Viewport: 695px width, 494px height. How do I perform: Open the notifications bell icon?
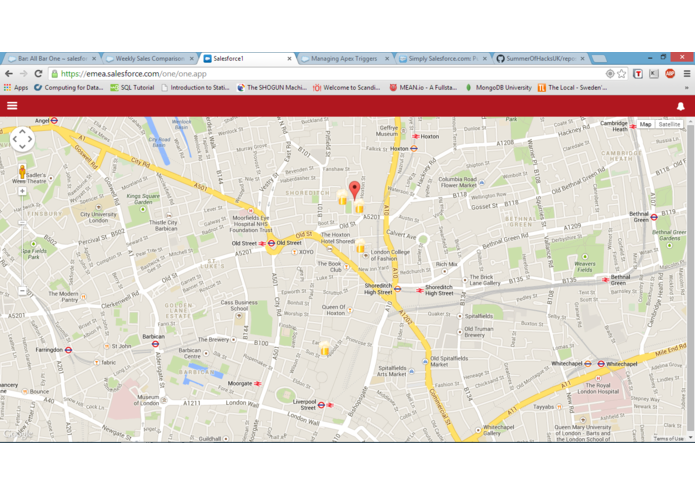[680, 106]
